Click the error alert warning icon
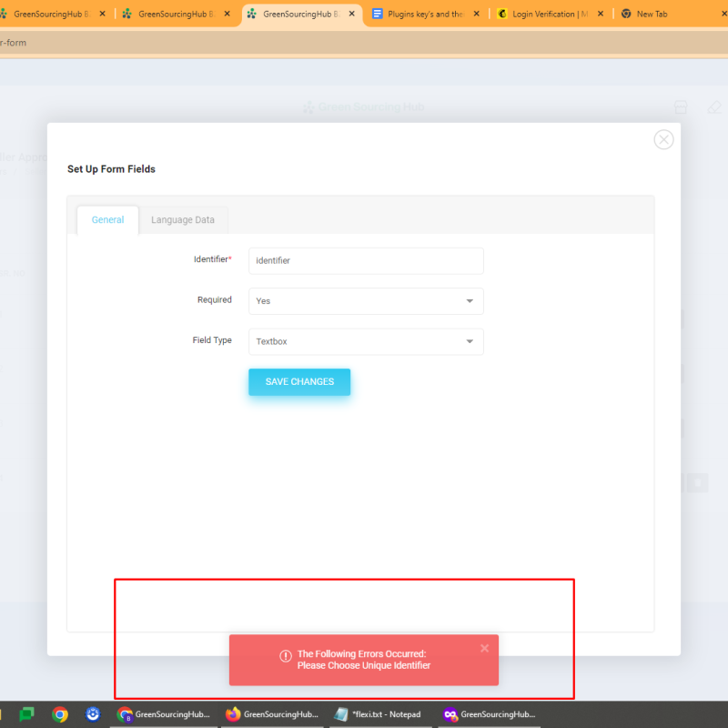This screenshot has height=728, width=728. [286, 656]
